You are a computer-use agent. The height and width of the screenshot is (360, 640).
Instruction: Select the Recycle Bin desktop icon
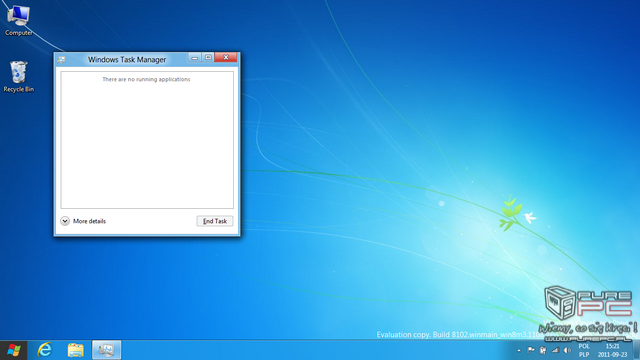click(18, 77)
